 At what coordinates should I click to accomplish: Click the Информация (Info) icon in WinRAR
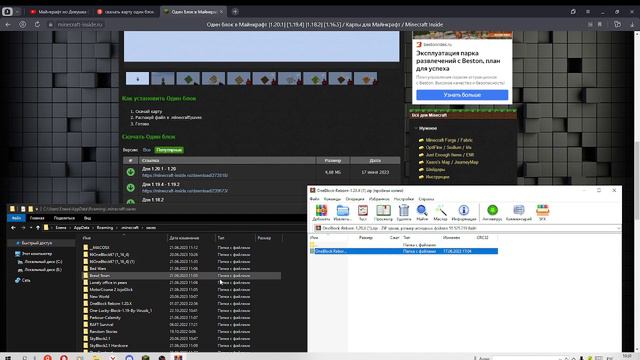(x=464, y=213)
